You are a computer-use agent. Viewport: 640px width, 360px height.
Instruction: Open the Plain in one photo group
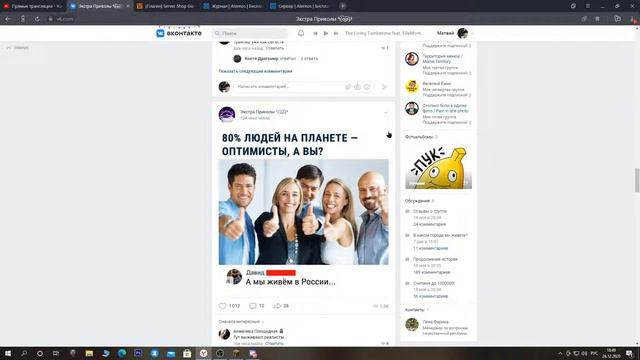pyautogui.click(x=445, y=108)
